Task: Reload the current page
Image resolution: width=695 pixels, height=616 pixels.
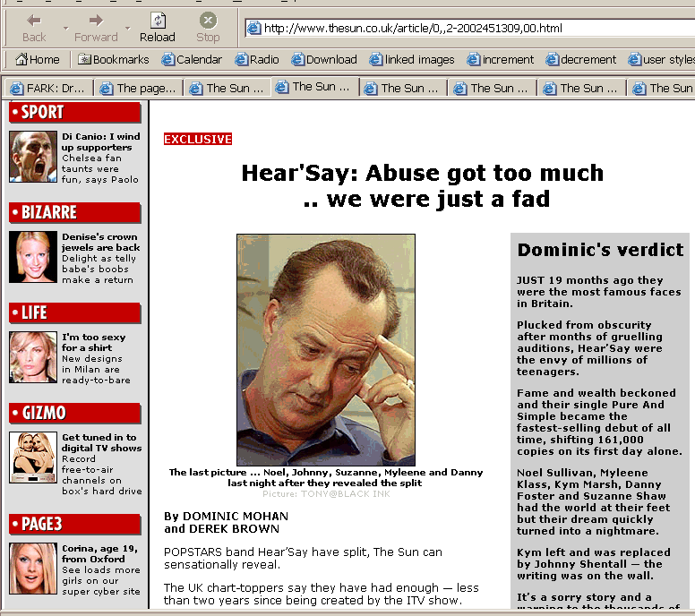Action: (x=158, y=28)
